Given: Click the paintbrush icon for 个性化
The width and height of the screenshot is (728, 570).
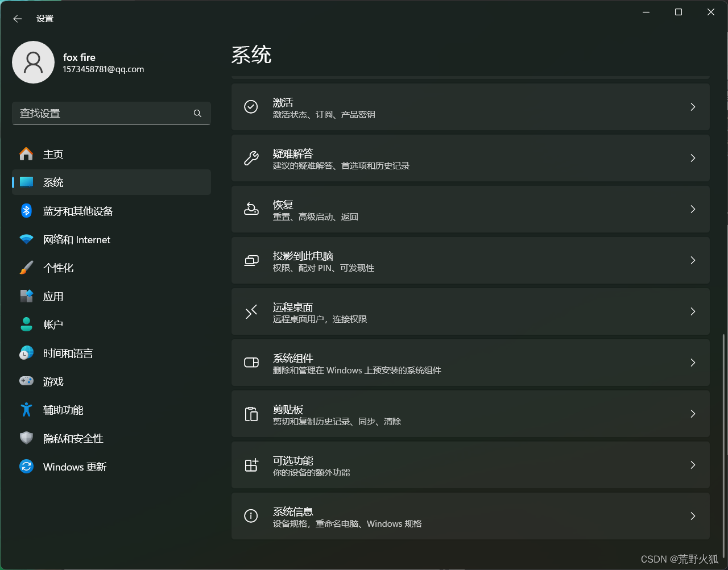Looking at the screenshot, I should tap(26, 268).
